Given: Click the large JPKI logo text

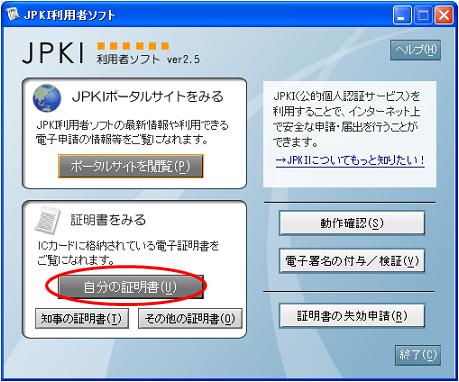Looking at the screenshot, I should 53,53.
